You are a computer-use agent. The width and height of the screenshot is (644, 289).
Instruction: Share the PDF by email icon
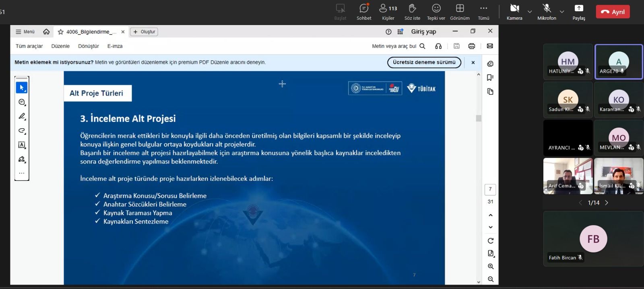[490, 46]
